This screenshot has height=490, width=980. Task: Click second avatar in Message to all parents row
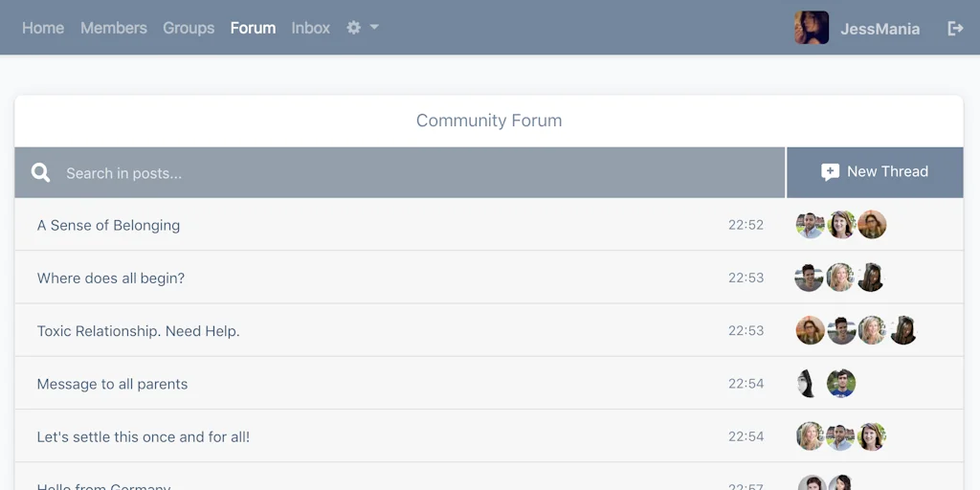point(841,384)
